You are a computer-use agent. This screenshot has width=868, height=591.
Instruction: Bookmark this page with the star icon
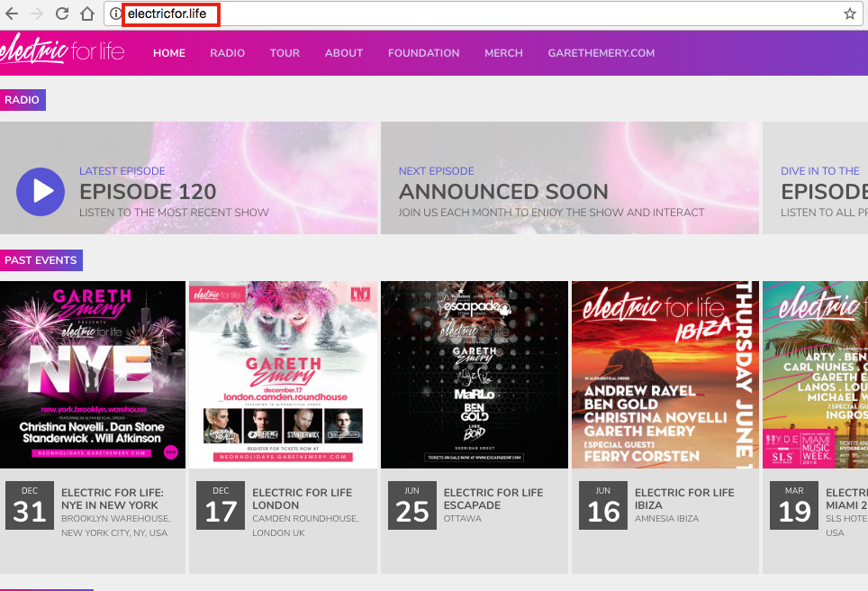click(x=850, y=14)
